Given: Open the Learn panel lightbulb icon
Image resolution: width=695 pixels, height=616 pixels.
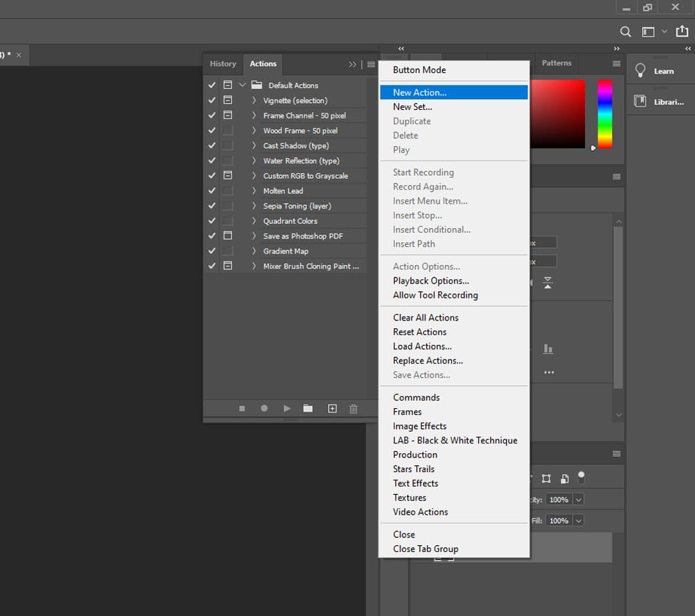Looking at the screenshot, I should tap(639, 70).
